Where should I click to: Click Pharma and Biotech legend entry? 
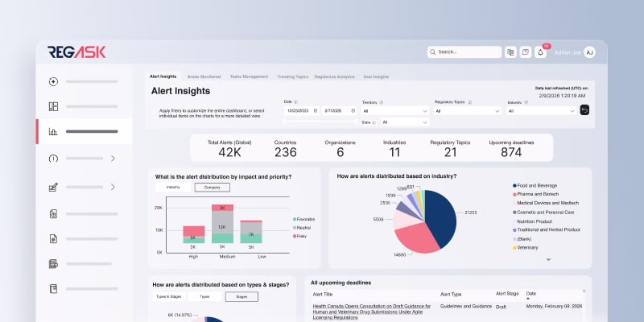(x=535, y=194)
